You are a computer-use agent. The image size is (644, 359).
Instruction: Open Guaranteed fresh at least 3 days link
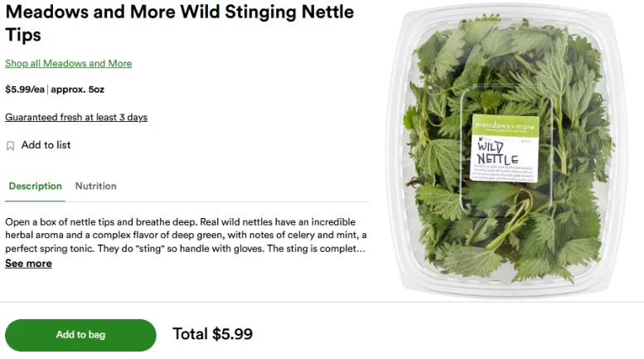click(76, 118)
